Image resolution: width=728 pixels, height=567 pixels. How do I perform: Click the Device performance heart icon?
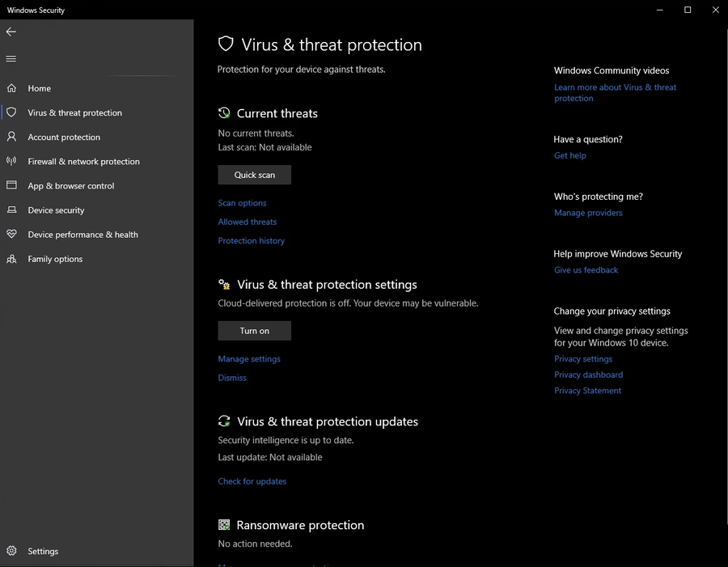pos(11,234)
